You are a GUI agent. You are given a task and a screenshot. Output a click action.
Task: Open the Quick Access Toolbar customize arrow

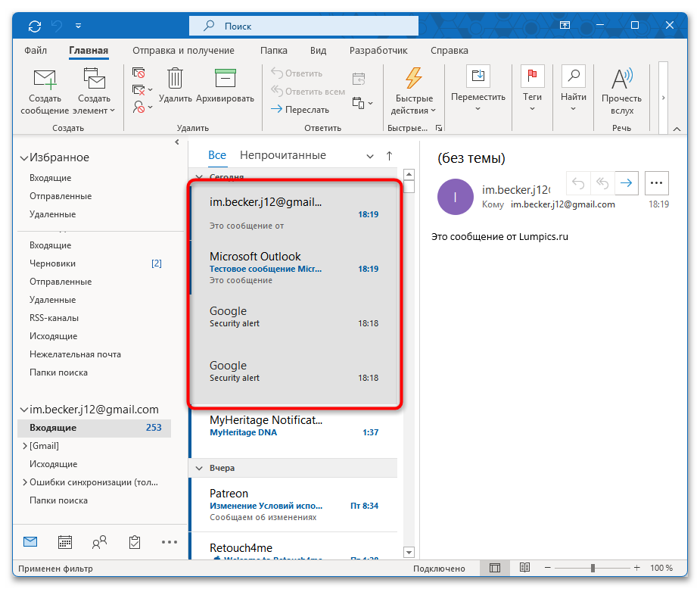pos(78,26)
